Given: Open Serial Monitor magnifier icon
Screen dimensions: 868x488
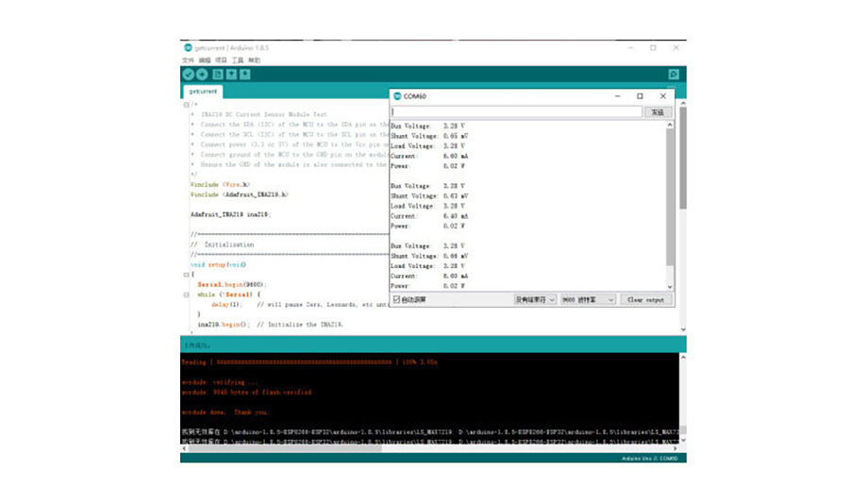Looking at the screenshot, I should 673,74.
